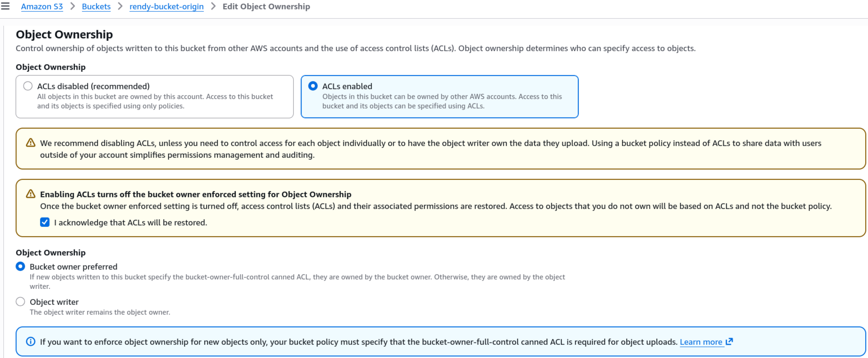Open the Learn more link
The height and width of the screenshot is (358, 868).
click(701, 342)
